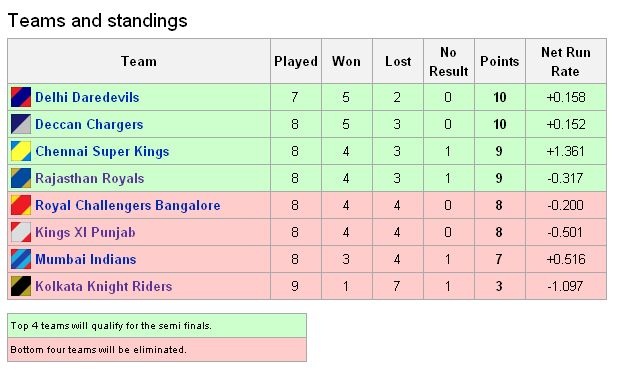Viewport: 617px width, 378px height.
Task: Visit the Rajasthan Royals team page
Action: [90, 178]
